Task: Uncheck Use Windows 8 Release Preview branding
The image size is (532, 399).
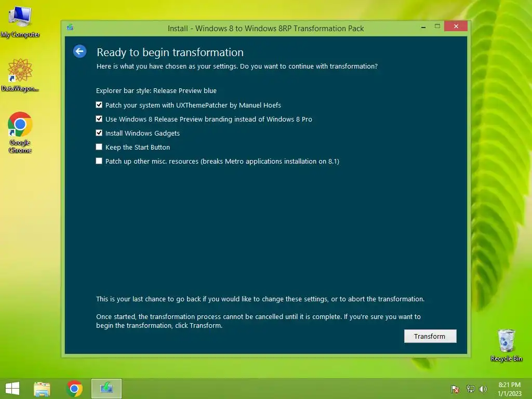Action: (x=99, y=119)
